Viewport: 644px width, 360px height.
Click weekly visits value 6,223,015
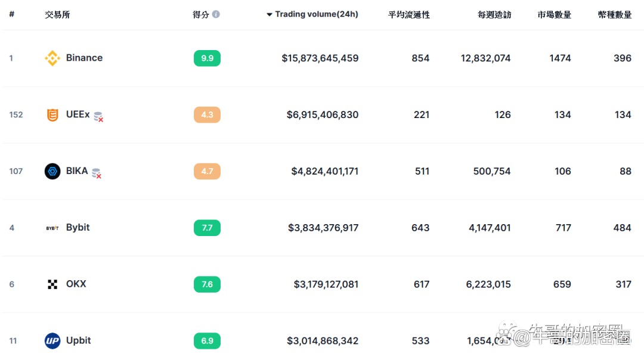pos(488,284)
